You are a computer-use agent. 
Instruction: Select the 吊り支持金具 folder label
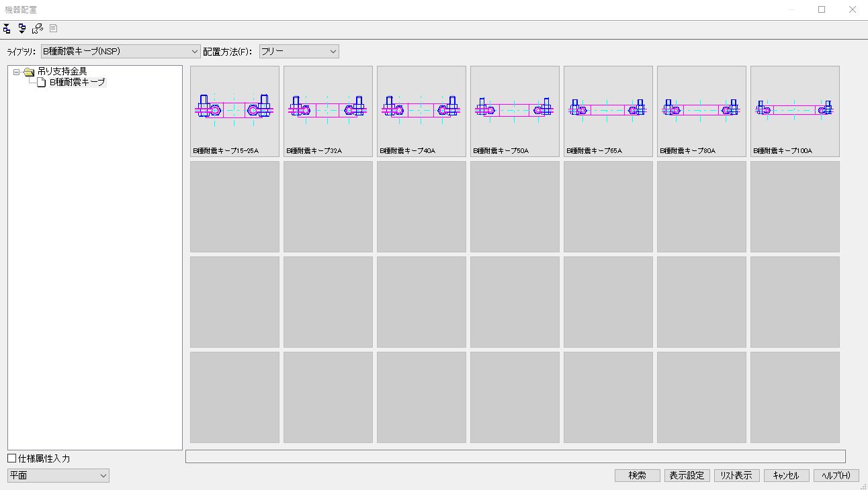(62, 71)
